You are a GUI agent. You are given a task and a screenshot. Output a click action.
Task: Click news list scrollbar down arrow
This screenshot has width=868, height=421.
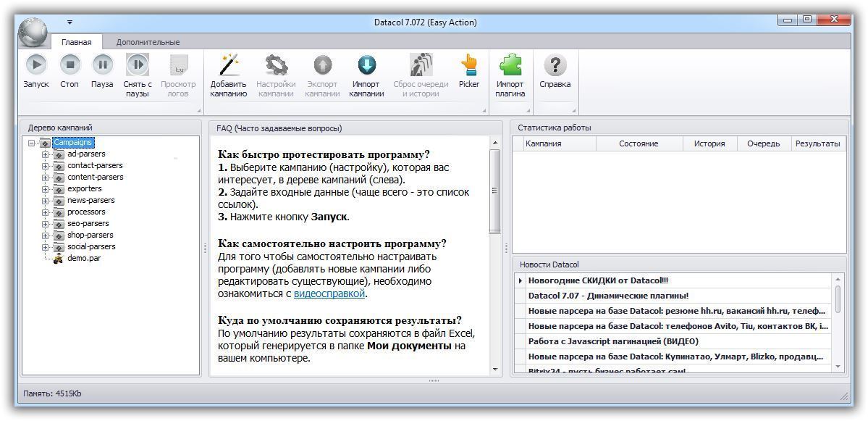[838, 366]
